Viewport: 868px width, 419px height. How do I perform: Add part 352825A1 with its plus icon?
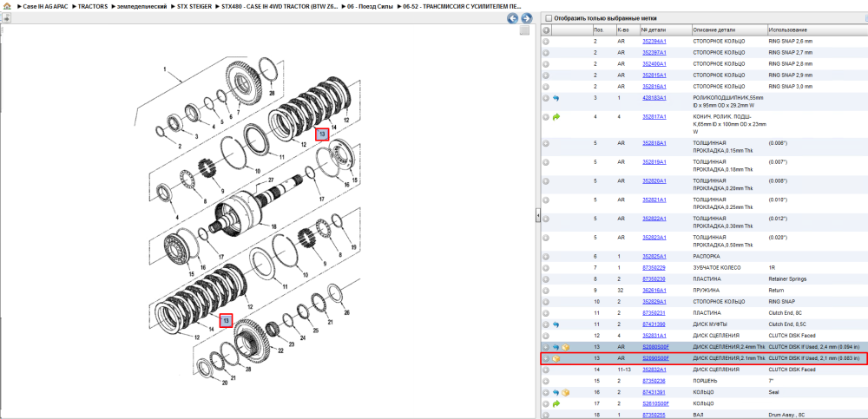click(x=546, y=257)
